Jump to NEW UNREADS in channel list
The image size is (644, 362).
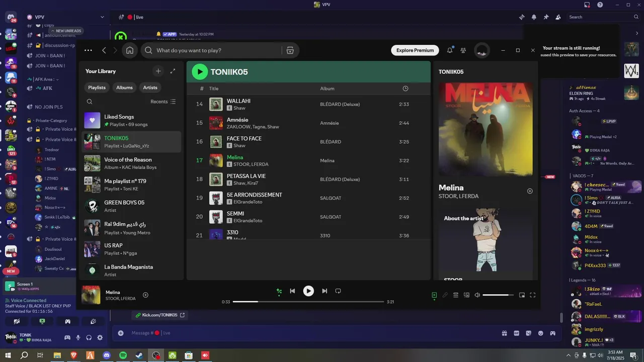point(65,31)
